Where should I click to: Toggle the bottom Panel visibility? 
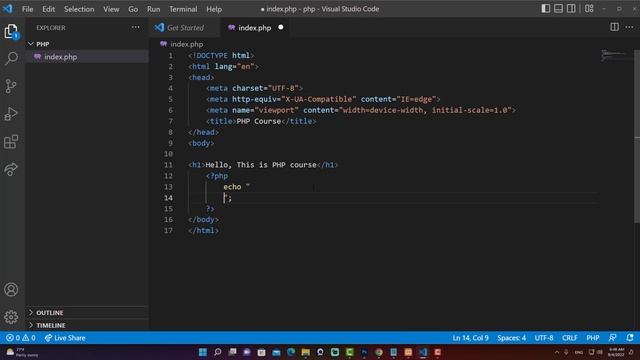click(558, 9)
